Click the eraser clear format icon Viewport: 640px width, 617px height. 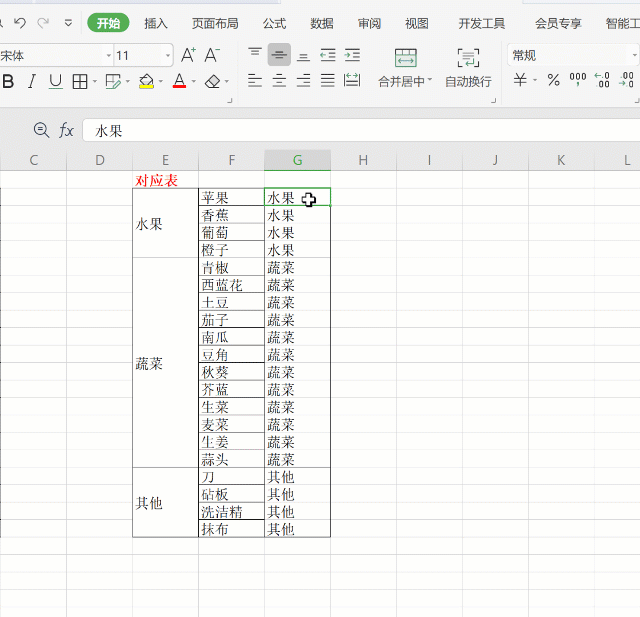click(212, 81)
